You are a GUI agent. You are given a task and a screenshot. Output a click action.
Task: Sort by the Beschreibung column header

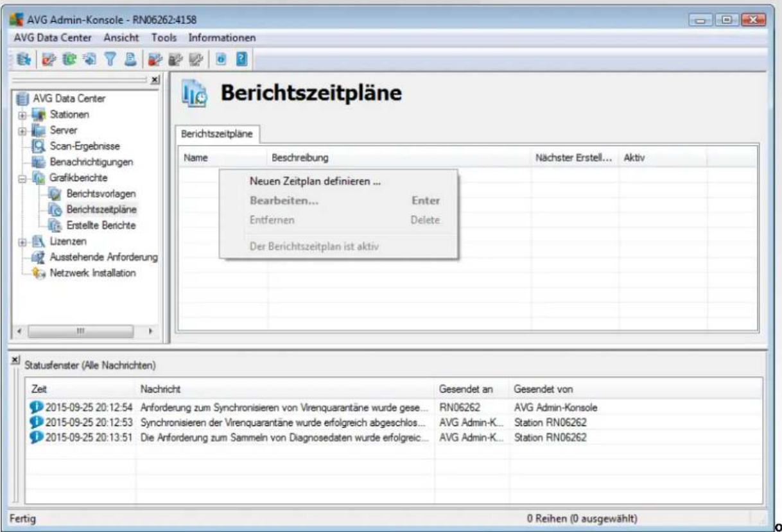click(399, 157)
